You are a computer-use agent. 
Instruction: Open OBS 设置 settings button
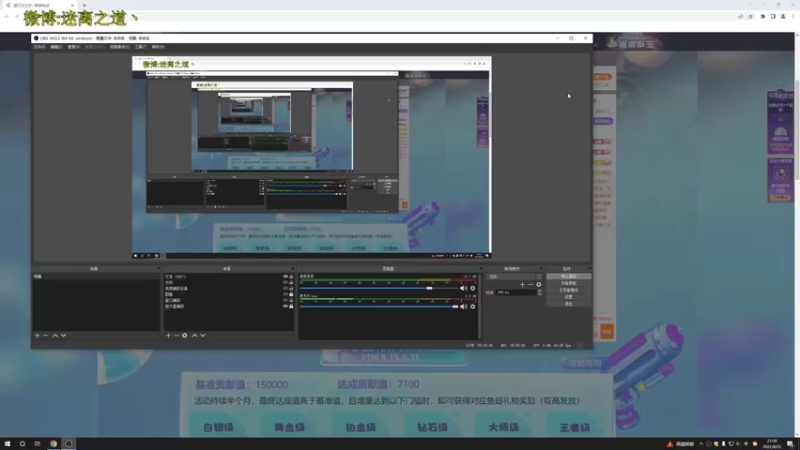(x=568, y=296)
